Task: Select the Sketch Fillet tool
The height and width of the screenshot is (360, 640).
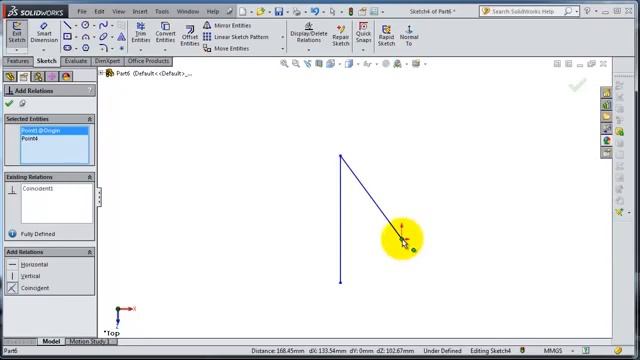Action: pyautogui.click(x=103, y=48)
